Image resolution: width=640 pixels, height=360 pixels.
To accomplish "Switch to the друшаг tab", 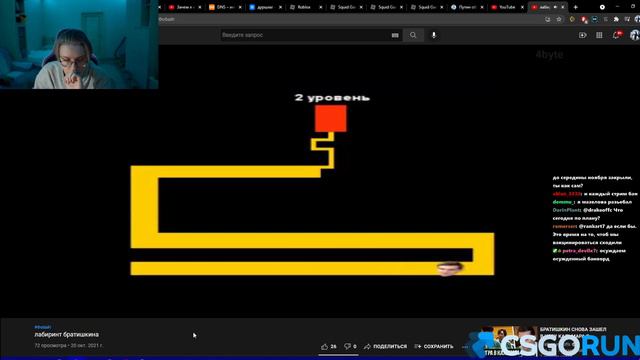I will click(x=264, y=7).
